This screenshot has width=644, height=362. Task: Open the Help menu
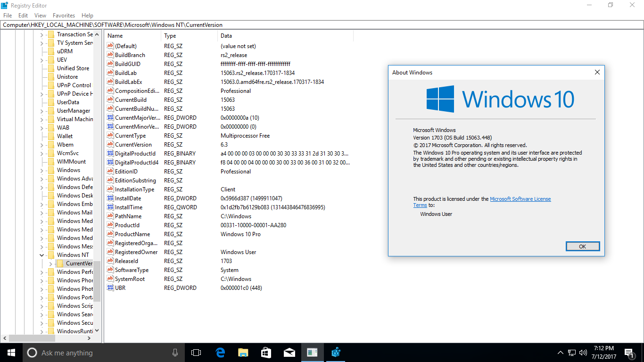[87, 16]
